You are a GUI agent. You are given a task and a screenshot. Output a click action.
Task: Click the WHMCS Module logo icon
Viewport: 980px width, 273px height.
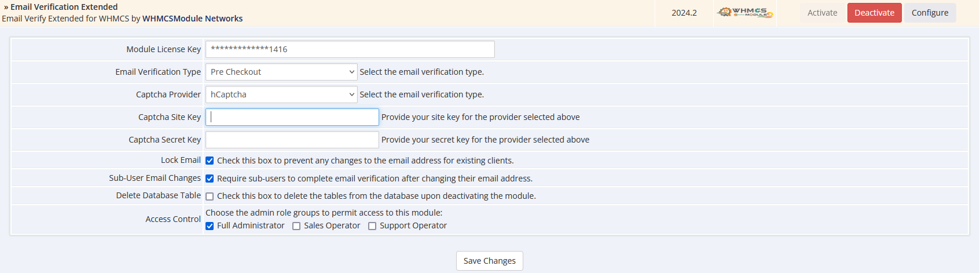click(x=745, y=12)
